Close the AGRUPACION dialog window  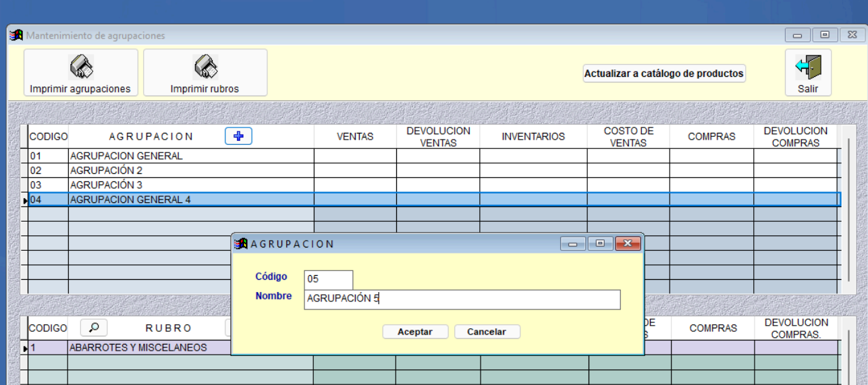[x=627, y=243]
